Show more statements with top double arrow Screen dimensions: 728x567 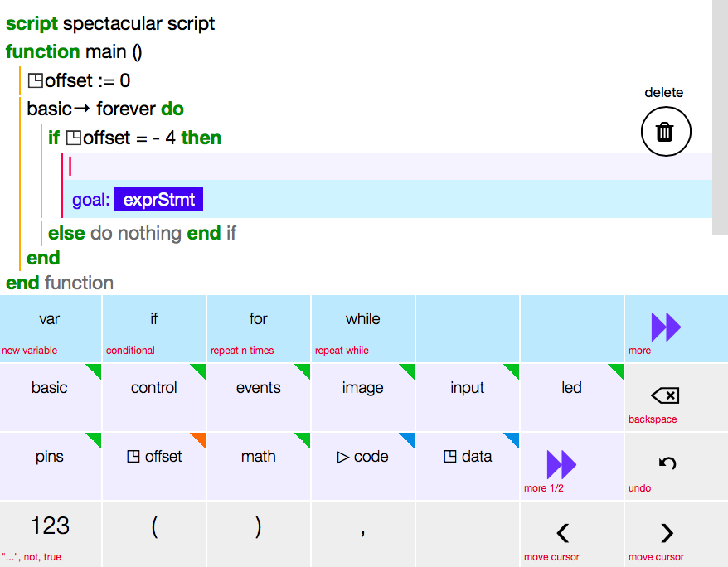click(666, 327)
